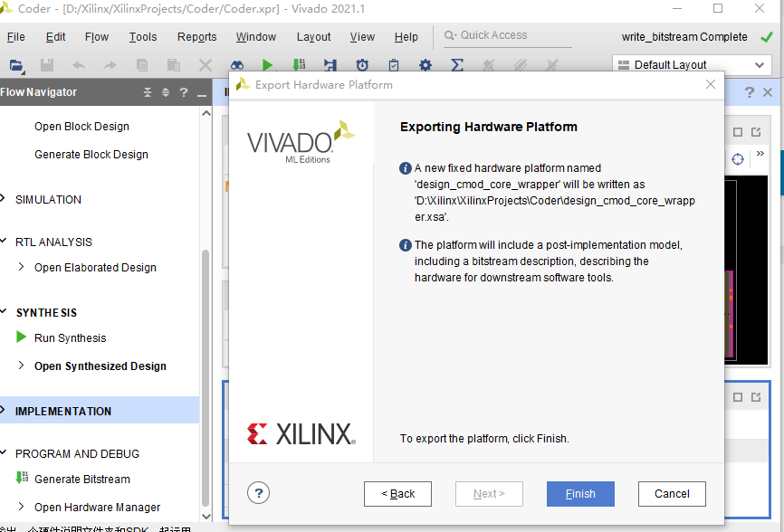Click the Sigma summary icon in toolbar

point(457,65)
